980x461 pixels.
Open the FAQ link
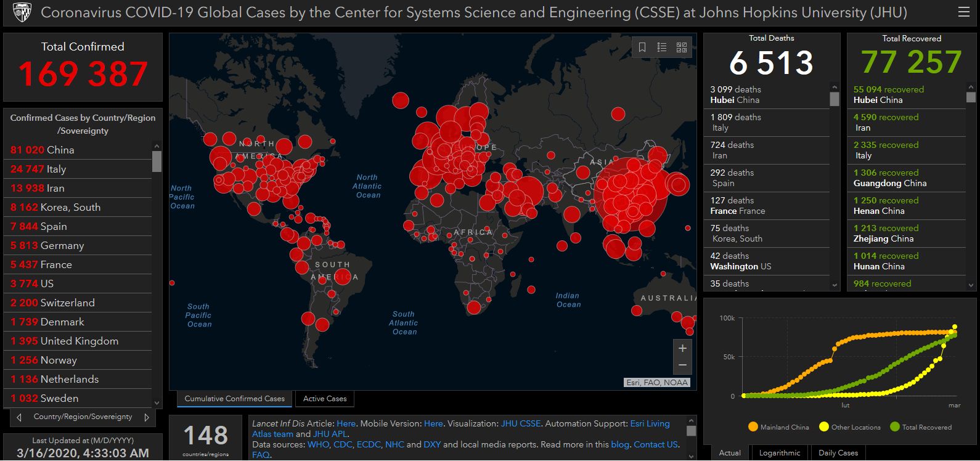tap(260, 455)
